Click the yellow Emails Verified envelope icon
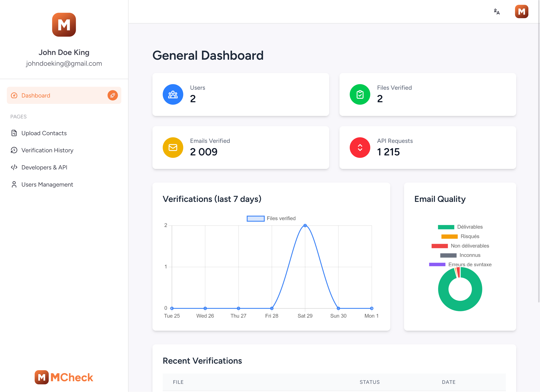 pyautogui.click(x=173, y=147)
